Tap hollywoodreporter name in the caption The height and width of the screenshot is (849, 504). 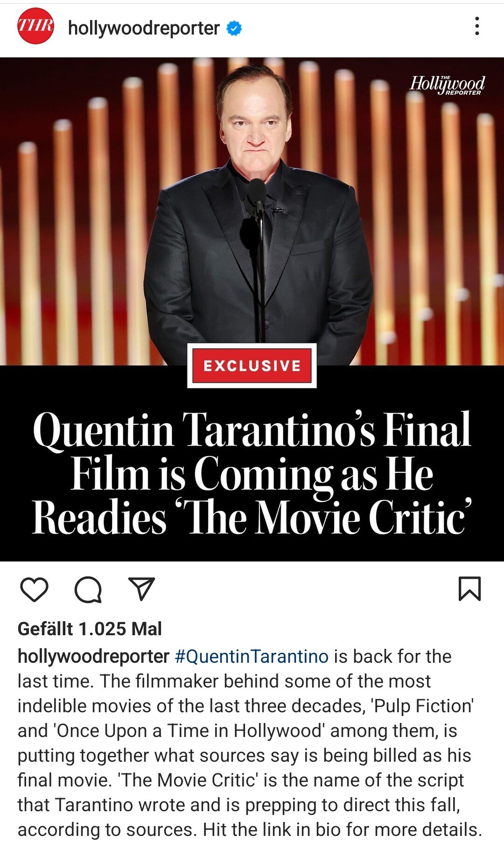pyautogui.click(x=93, y=656)
